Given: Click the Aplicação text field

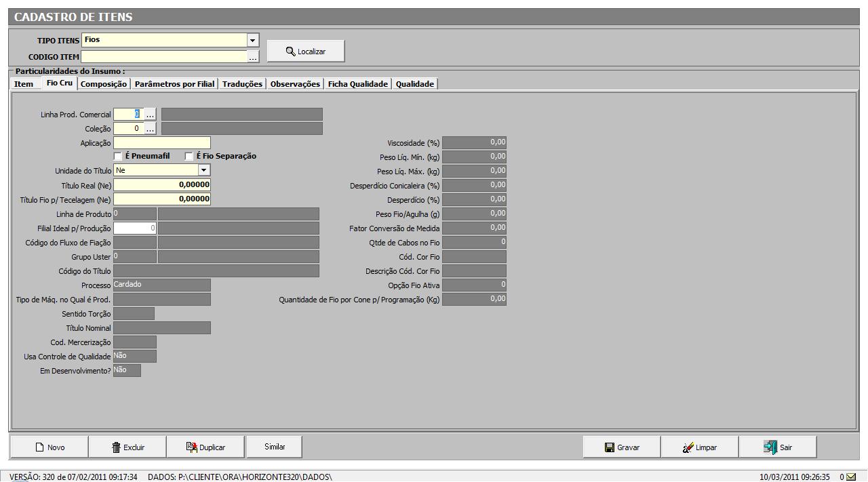Looking at the screenshot, I should tap(162, 143).
